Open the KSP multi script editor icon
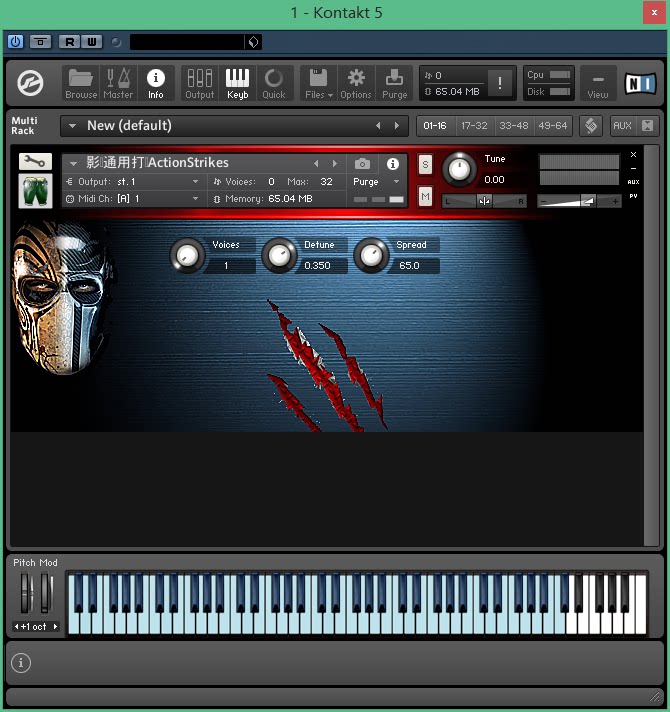Screen dimensions: 670x712 (591, 126)
